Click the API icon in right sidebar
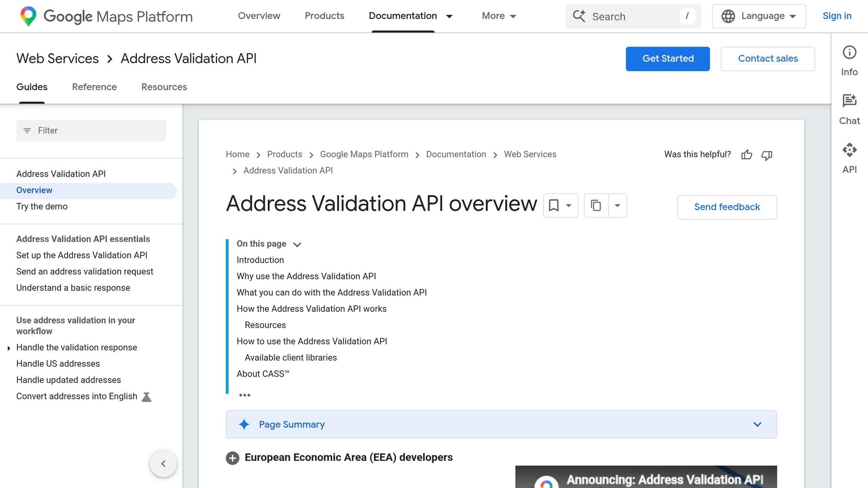 point(849,150)
